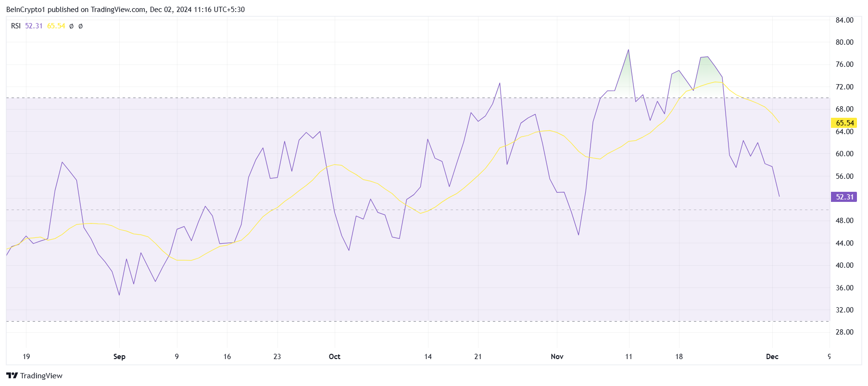Click the 11 date label in November
This screenshot has width=868, height=386.
click(x=629, y=357)
